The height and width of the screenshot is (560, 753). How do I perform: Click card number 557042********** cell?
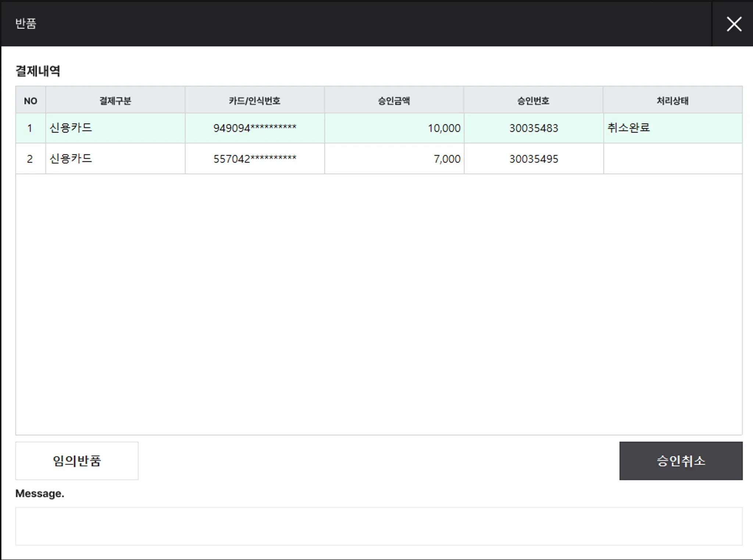(254, 159)
